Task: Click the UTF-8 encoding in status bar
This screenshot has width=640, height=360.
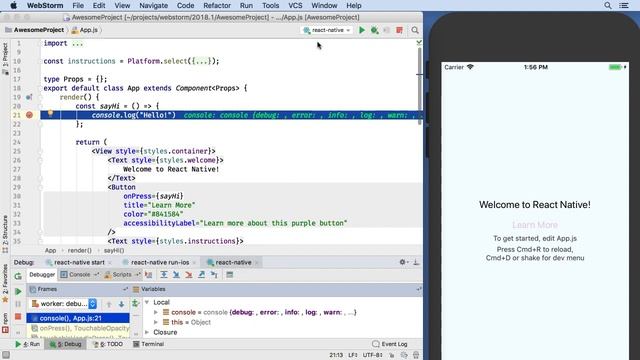Action: (372, 355)
